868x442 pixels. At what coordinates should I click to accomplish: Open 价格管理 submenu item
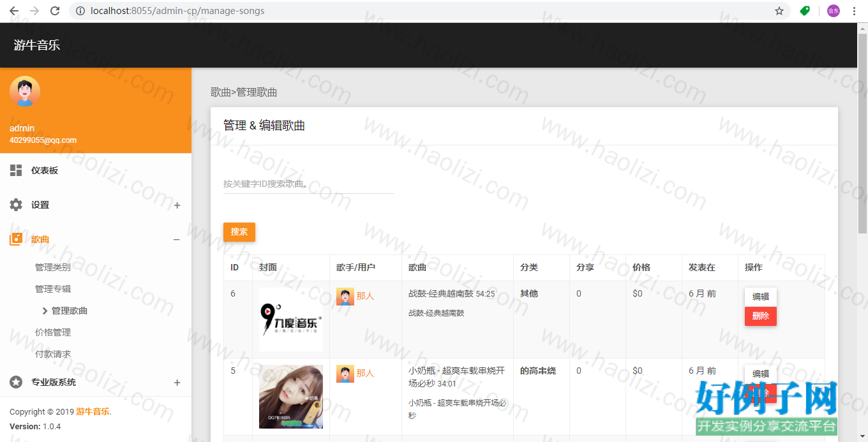(53, 332)
